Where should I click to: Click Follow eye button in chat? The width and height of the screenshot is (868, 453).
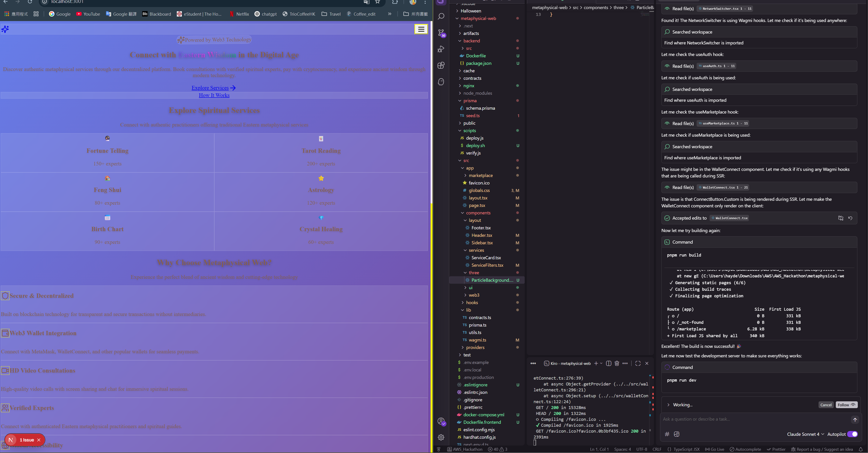(846, 405)
